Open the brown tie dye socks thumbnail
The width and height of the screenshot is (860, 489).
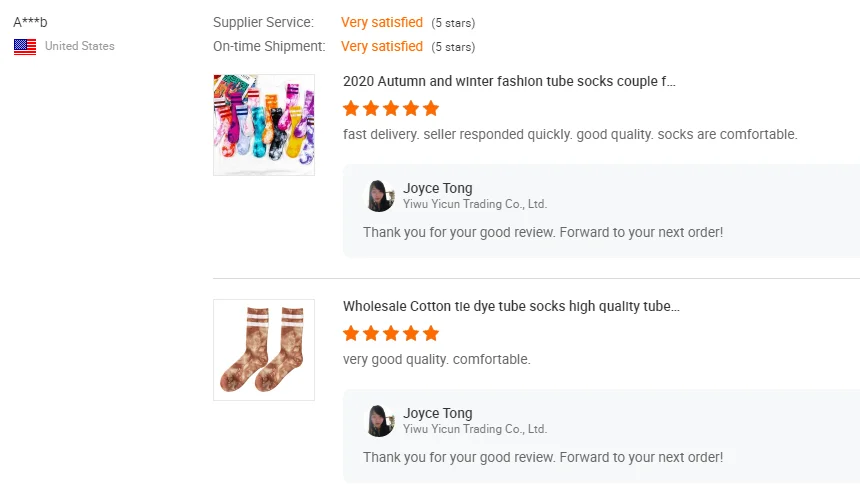pyautogui.click(x=264, y=350)
